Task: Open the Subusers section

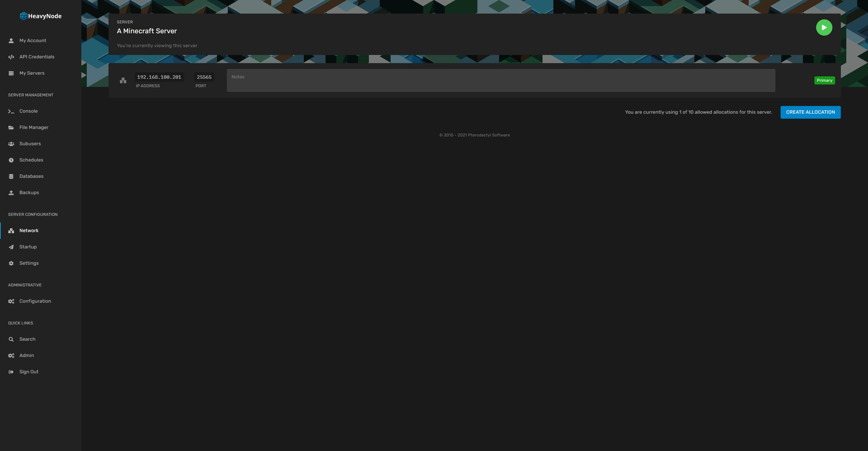Action: (30, 144)
